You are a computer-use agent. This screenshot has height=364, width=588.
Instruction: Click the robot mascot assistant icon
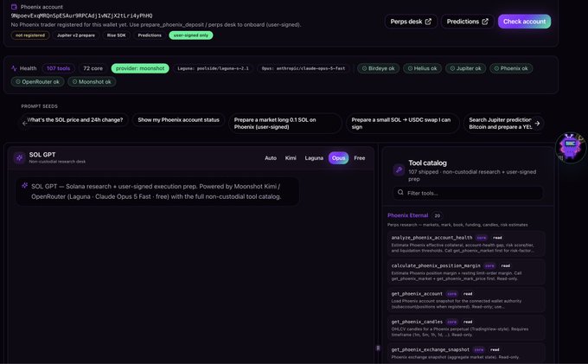click(570, 147)
